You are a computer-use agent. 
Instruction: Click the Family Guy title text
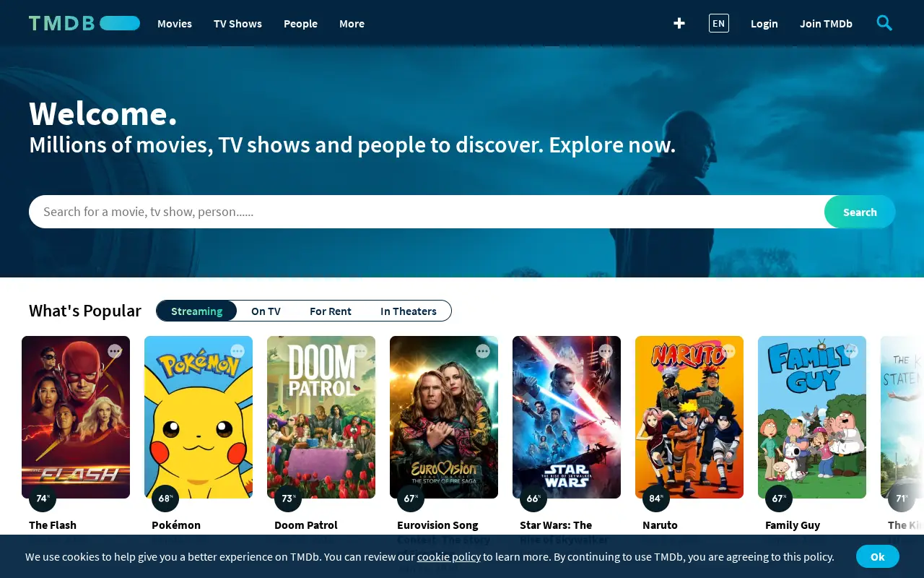pyautogui.click(x=793, y=525)
